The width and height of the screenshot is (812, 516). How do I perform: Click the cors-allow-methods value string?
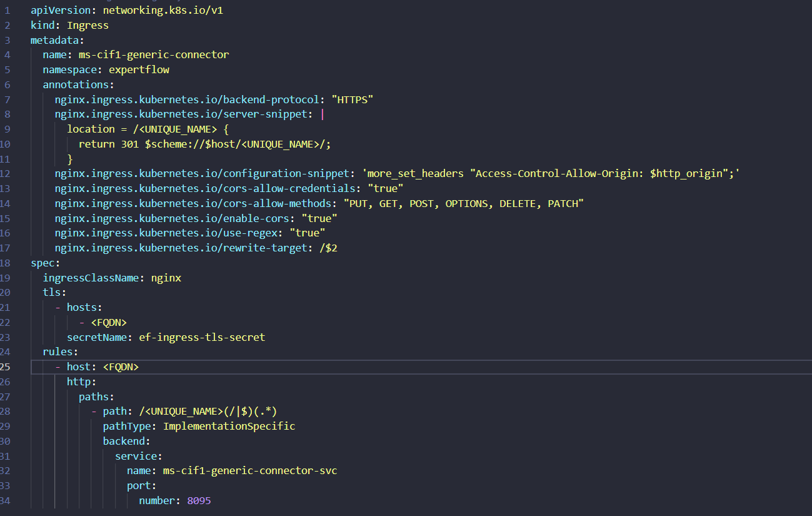[464, 203]
